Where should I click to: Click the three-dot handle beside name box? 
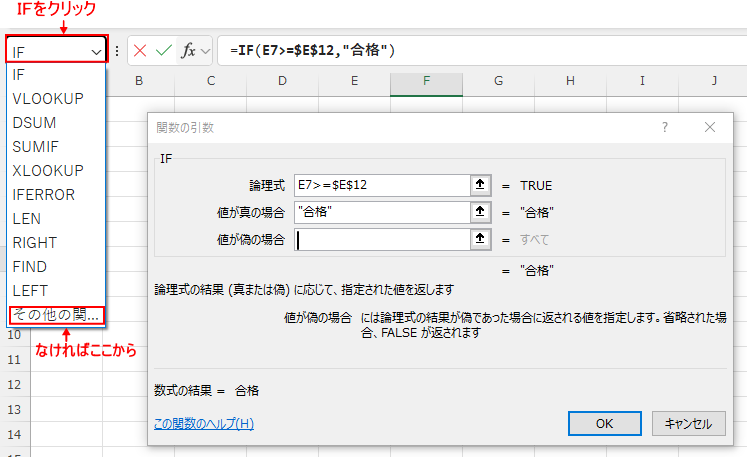117,51
